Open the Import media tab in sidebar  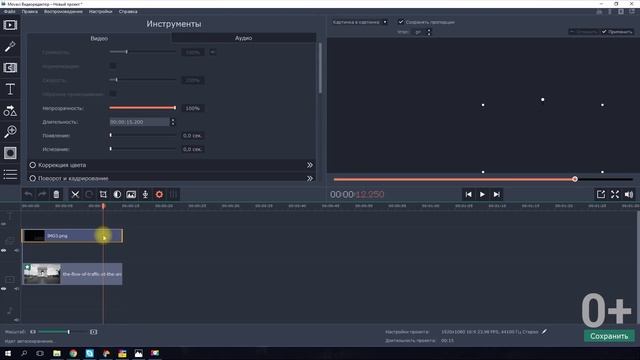click(10, 25)
